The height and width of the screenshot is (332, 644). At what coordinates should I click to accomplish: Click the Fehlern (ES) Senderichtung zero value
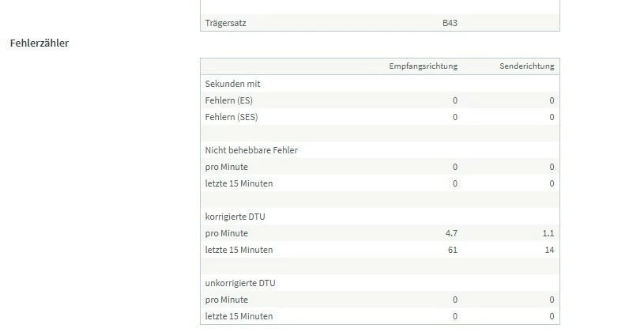pos(552,100)
